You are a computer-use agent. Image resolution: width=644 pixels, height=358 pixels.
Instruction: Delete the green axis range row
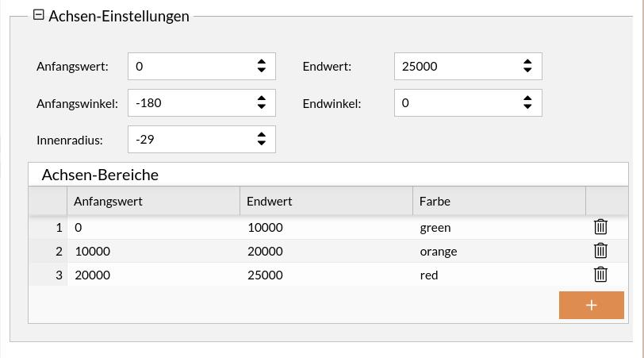600,227
